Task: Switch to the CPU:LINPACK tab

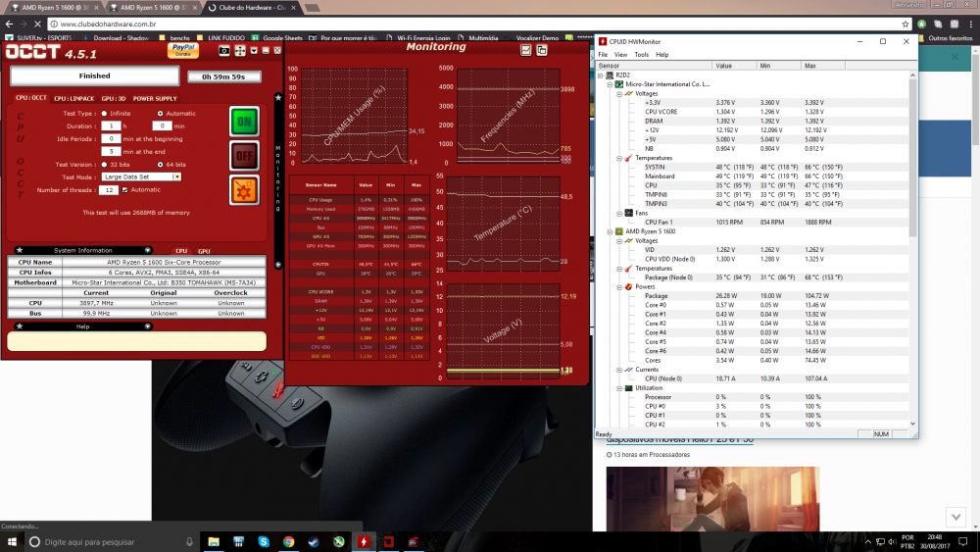Action: coord(74,98)
